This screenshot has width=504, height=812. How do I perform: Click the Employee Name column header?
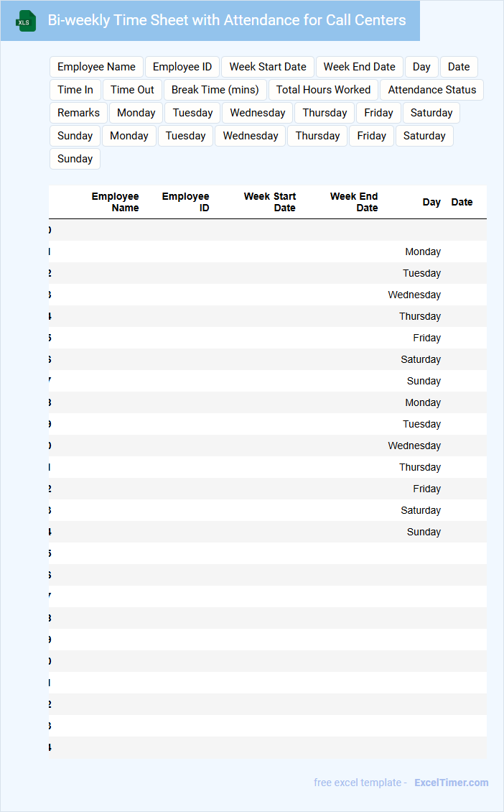pyautogui.click(x=116, y=202)
